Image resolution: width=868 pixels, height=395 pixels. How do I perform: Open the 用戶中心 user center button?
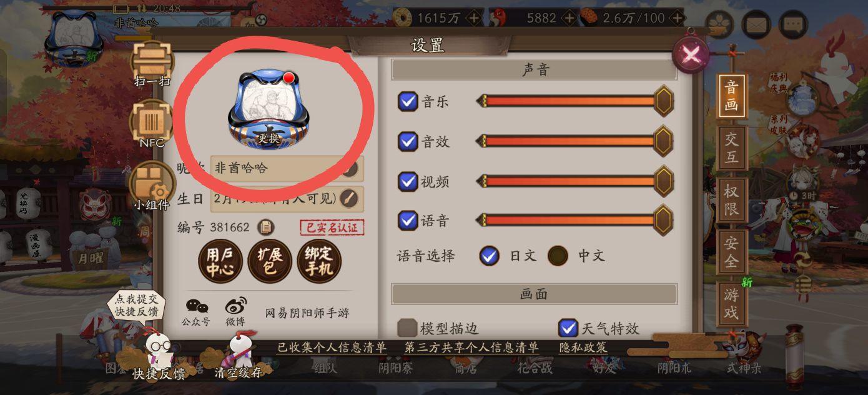point(220,261)
